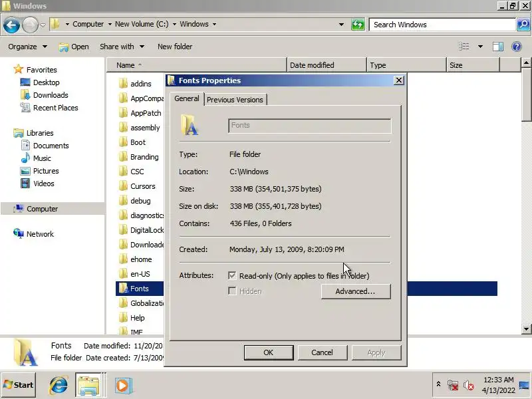Open the recent pages dropdown arrow
The height and width of the screenshot is (399, 532).
[x=43, y=25]
